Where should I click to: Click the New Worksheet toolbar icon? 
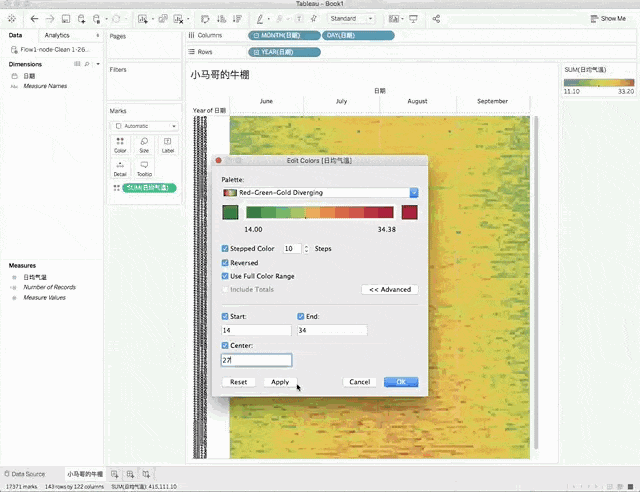point(142,19)
